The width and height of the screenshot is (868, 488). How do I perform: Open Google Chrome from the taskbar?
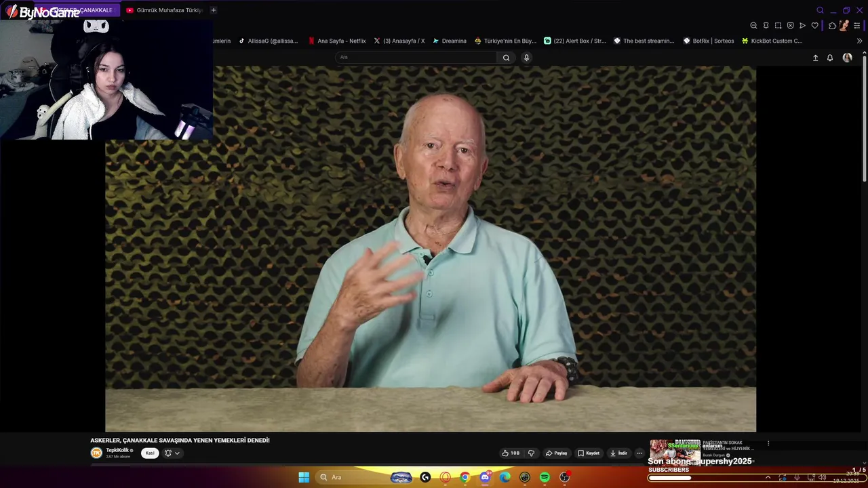465,477
